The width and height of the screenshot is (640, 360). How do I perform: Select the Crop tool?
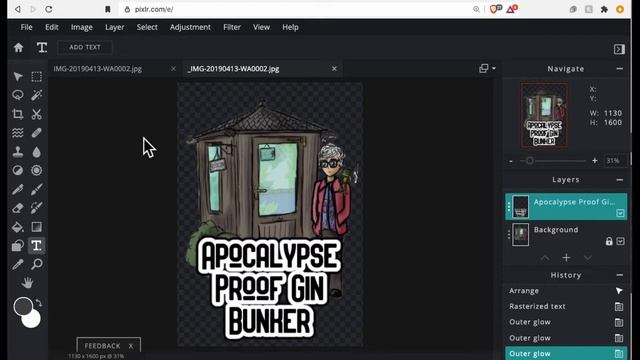[x=18, y=114]
